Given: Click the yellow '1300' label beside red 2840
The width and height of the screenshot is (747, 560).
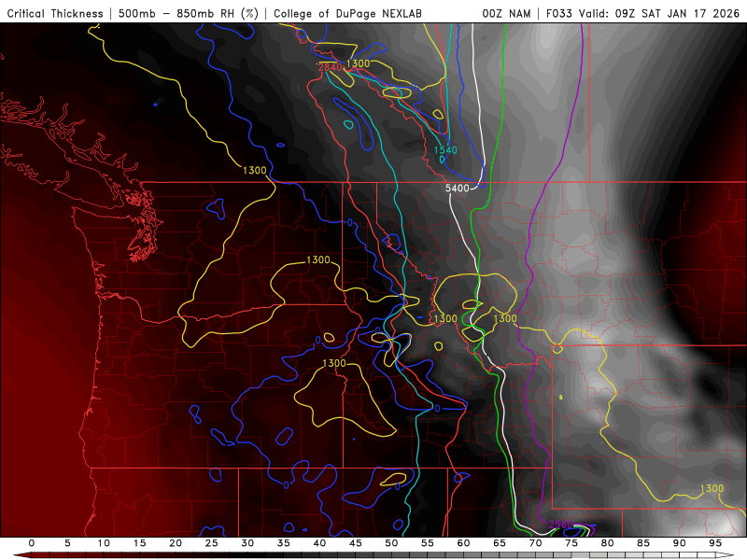Looking at the screenshot, I should (358, 63).
